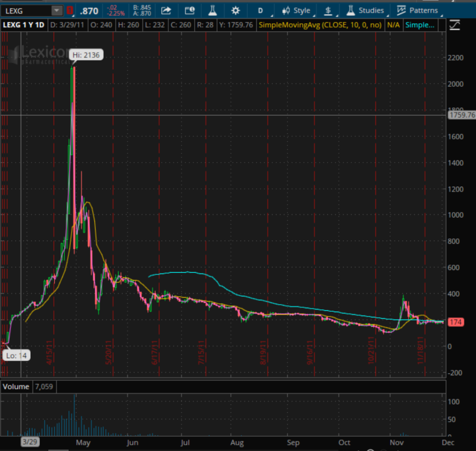Viewport: 476px width, 451px height.
Task: Click the 1000 price axis label
Action: point(456,215)
